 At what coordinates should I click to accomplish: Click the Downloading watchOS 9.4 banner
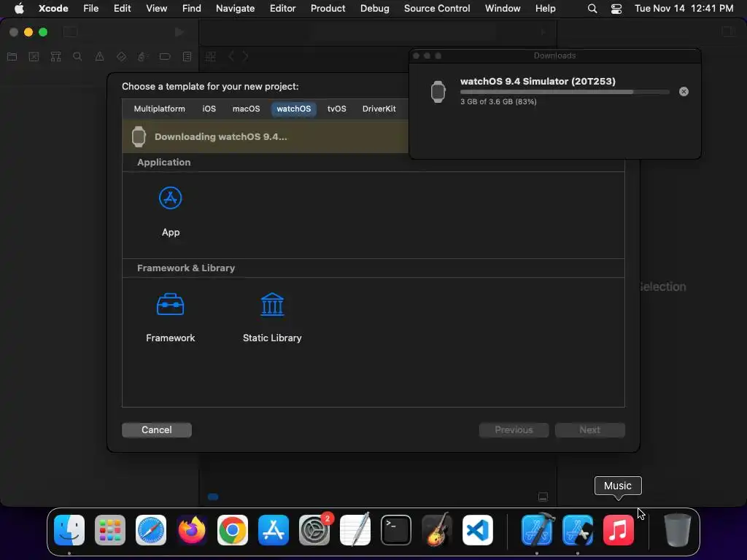pos(266,136)
